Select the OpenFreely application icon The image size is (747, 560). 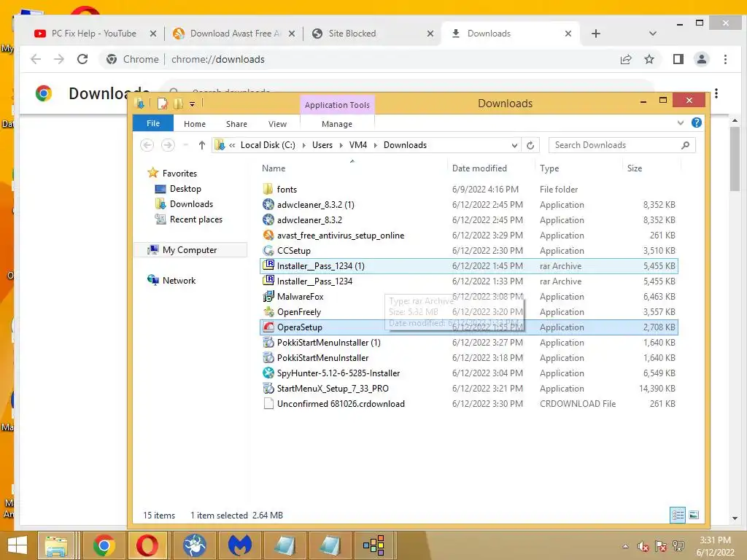click(268, 312)
